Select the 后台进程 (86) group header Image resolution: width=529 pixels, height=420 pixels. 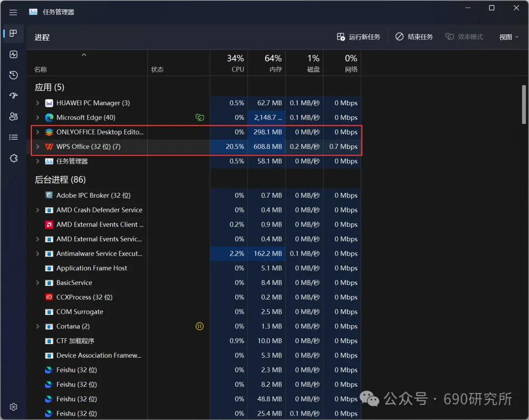pos(60,180)
